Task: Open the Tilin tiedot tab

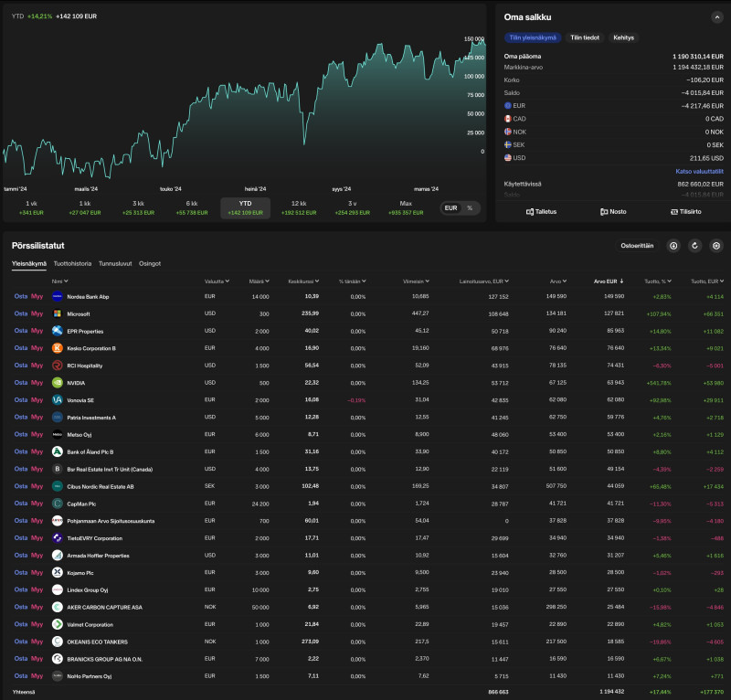Action: pyautogui.click(x=585, y=37)
